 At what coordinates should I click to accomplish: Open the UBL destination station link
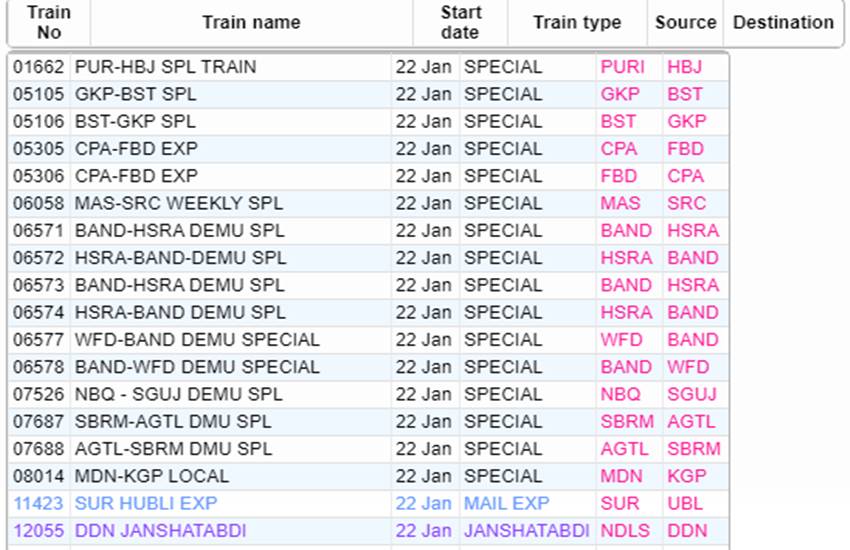coord(685,503)
